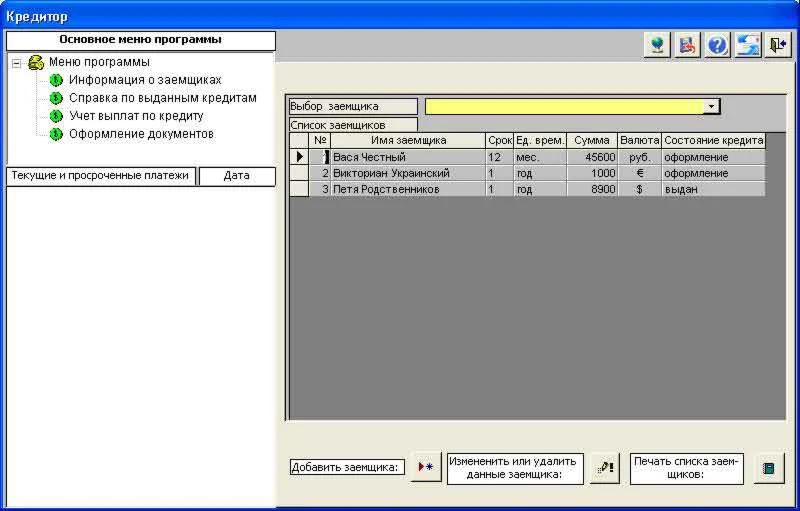Open help via the question mark icon
800x511 pixels.
pyautogui.click(x=717, y=46)
